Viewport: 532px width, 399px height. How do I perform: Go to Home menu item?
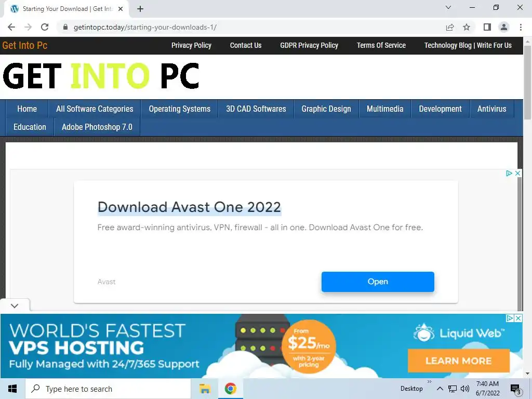[x=27, y=109]
